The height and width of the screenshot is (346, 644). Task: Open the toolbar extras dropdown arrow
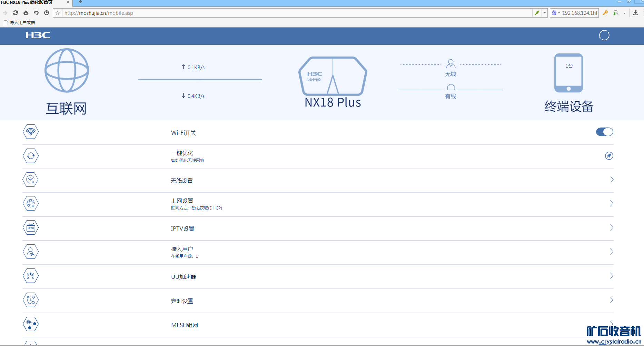coord(625,13)
